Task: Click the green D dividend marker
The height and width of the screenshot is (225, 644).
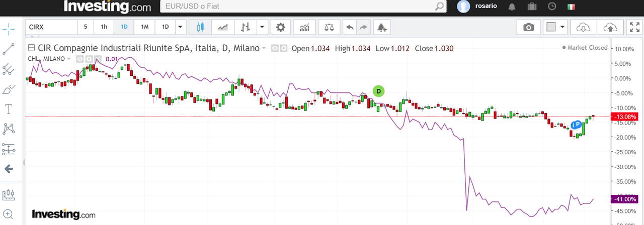Action: pos(378,91)
